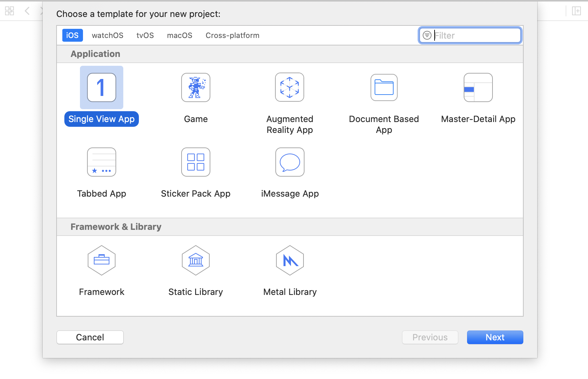Click the Next button
This screenshot has width=588, height=379.
click(495, 337)
